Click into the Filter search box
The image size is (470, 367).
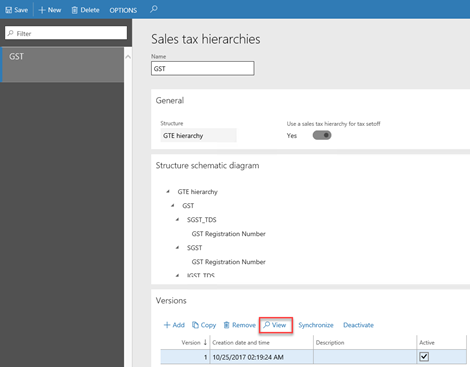(66, 33)
